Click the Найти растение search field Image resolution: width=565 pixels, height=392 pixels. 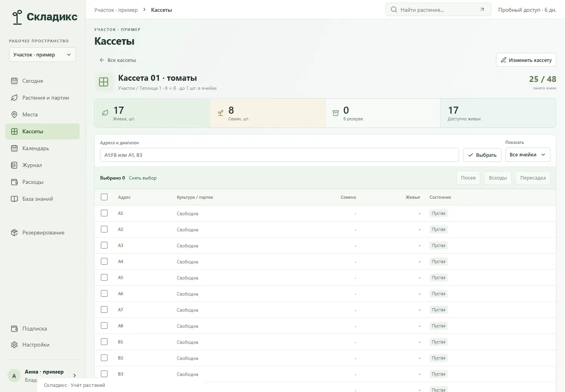438,10
